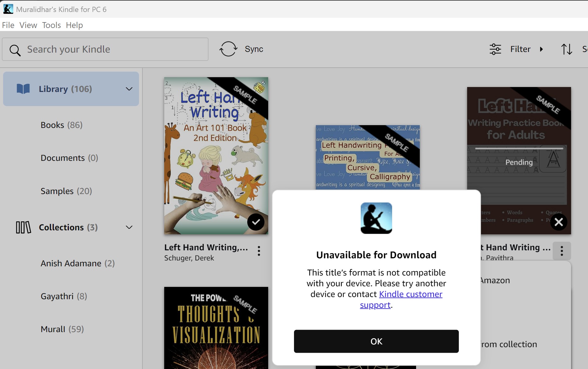Screen dimensions: 588x369
Task: Dismiss the sample using the X badge
Action: coord(558,222)
